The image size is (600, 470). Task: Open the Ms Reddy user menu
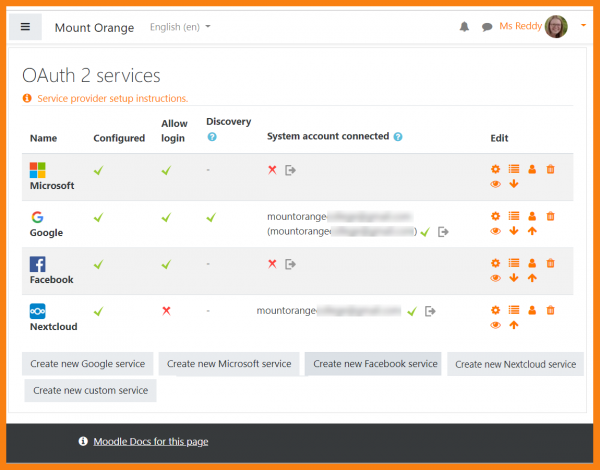pyautogui.click(x=543, y=27)
